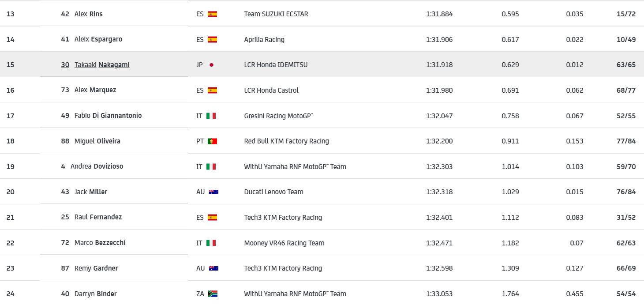Select Aleix Espargaro rider name
This screenshot has height=305, width=644.
click(98, 39)
